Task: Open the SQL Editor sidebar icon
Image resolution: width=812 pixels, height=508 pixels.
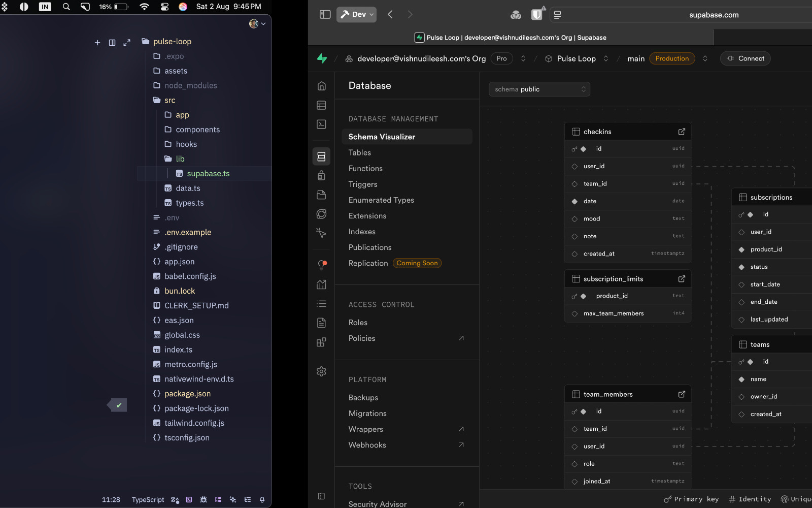Action: pyautogui.click(x=321, y=124)
